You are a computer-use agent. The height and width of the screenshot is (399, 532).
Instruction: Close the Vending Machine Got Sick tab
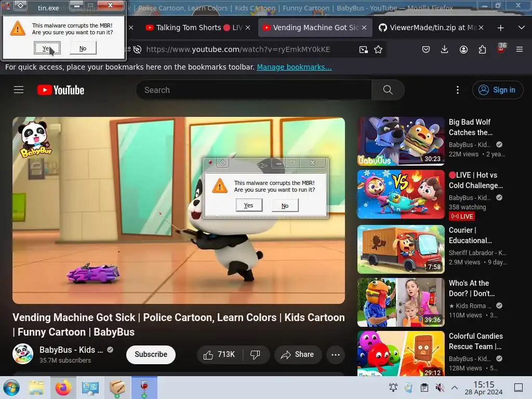(364, 28)
